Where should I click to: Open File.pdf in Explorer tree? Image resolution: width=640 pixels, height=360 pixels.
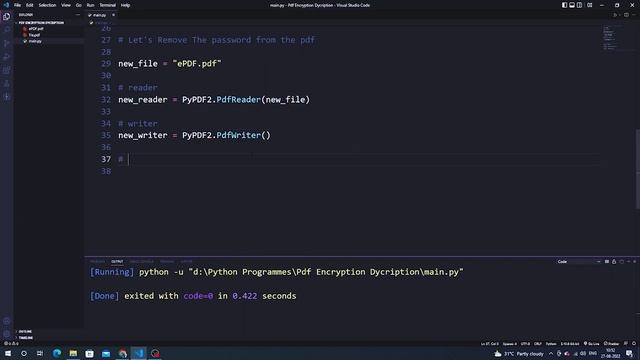click(x=34, y=35)
